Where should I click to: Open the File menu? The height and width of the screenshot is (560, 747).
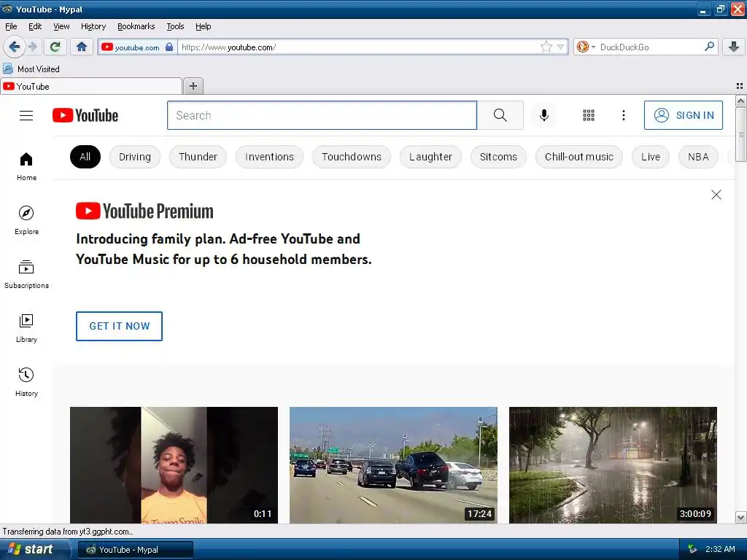(11, 26)
